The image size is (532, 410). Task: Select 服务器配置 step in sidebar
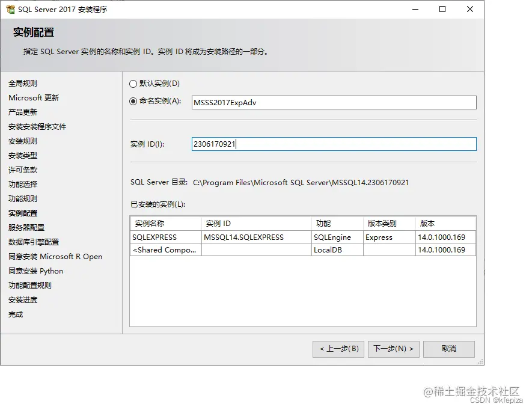[x=26, y=227]
